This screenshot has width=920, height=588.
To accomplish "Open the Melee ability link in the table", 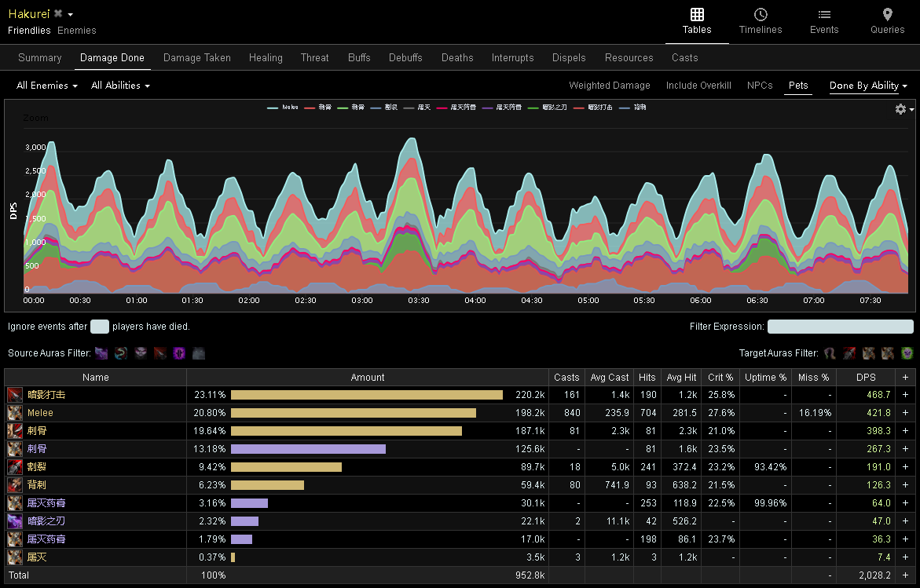I will (x=41, y=413).
